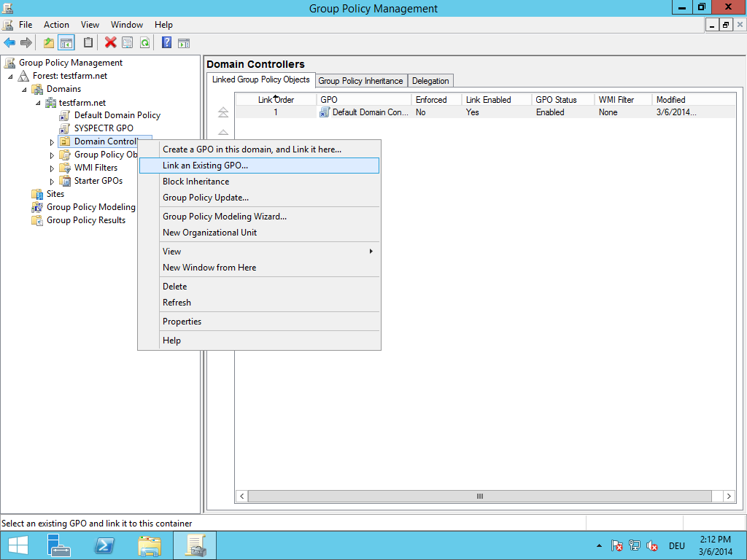Viewport: 747px width, 560px height.
Task: Sort by the Link Order column header
Action: pos(276,99)
